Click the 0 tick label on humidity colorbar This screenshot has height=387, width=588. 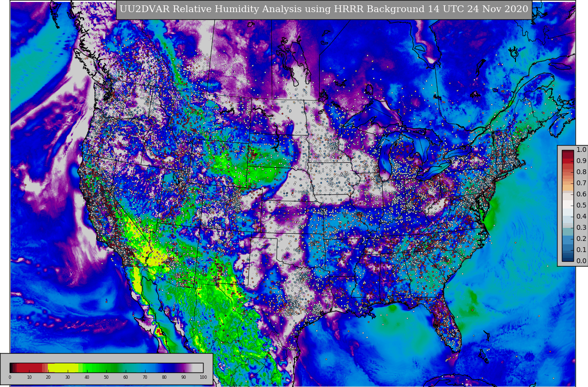10,377
